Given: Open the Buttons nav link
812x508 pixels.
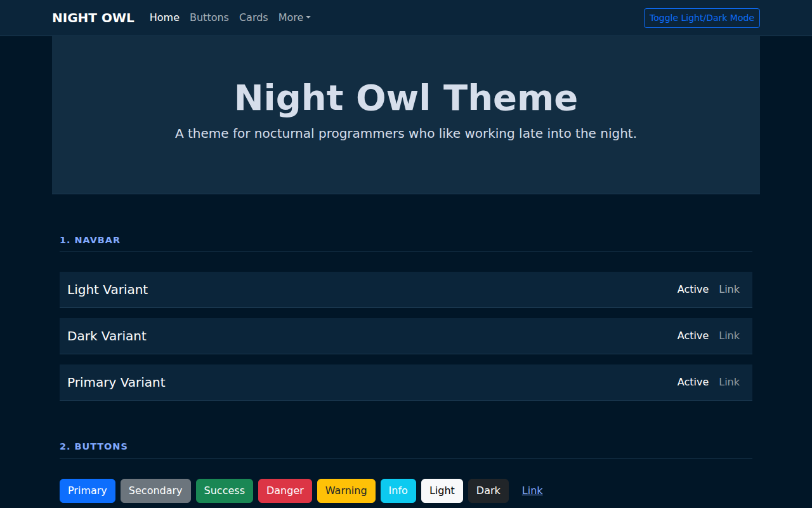Looking at the screenshot, I should [x=209, y=18].
